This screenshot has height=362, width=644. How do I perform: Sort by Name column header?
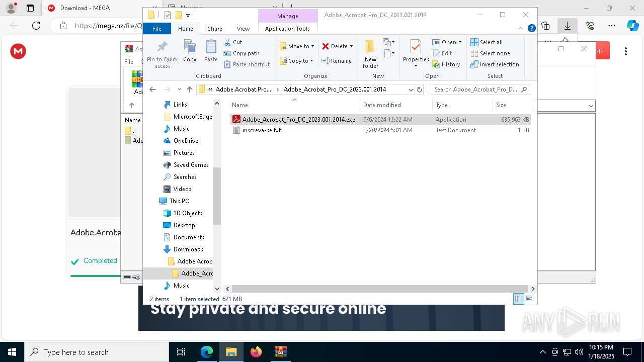coord(295,105)
